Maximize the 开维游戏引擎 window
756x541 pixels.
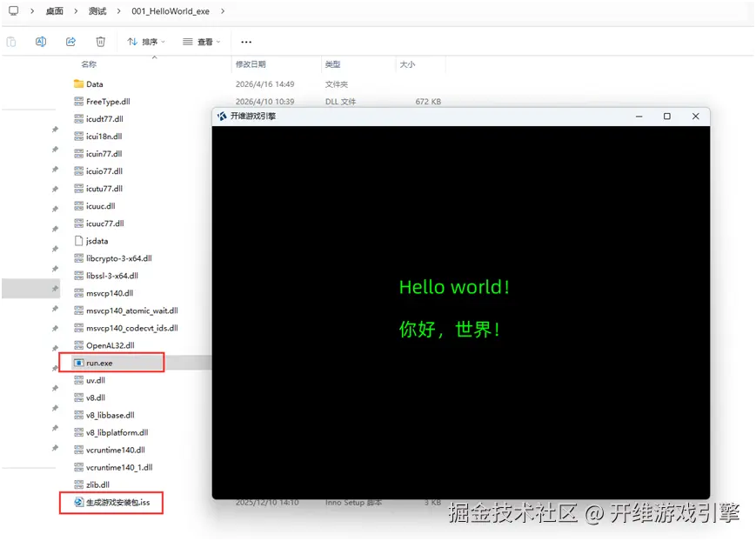click(x=667, y=117)
